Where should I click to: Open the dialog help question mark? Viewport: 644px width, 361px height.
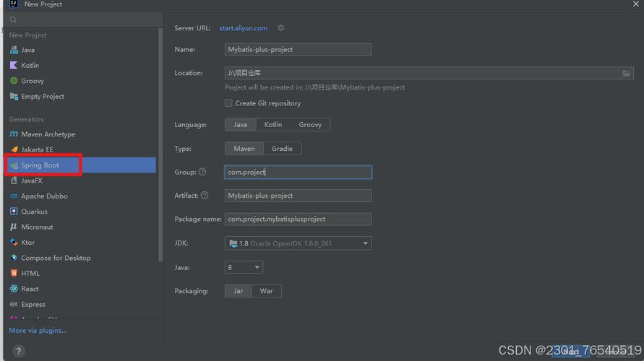pyautogui.click(x=19, y=351)
